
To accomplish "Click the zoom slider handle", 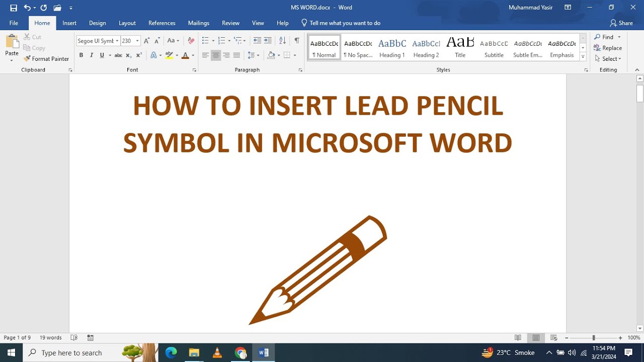I will click(594, 338).
